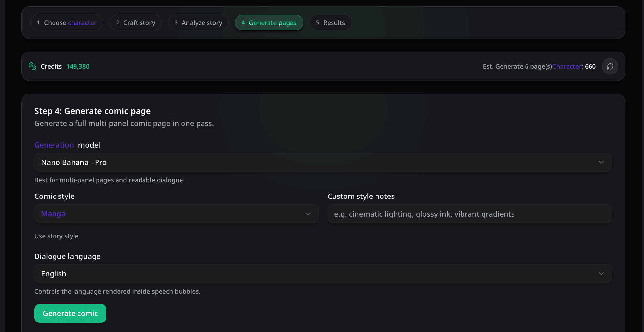
Task: Click the Use story style option
Action: point(56,236)
